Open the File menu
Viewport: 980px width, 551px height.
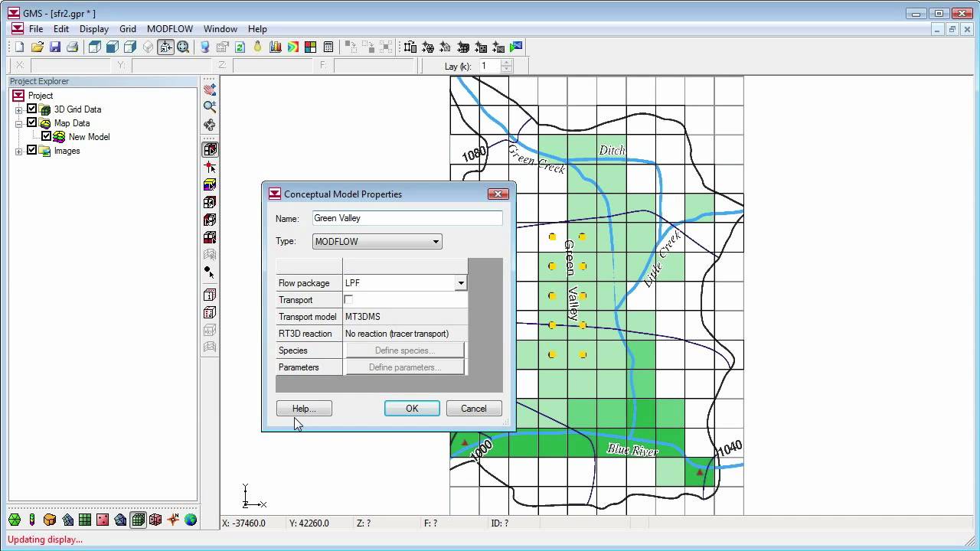pos(36,29)
